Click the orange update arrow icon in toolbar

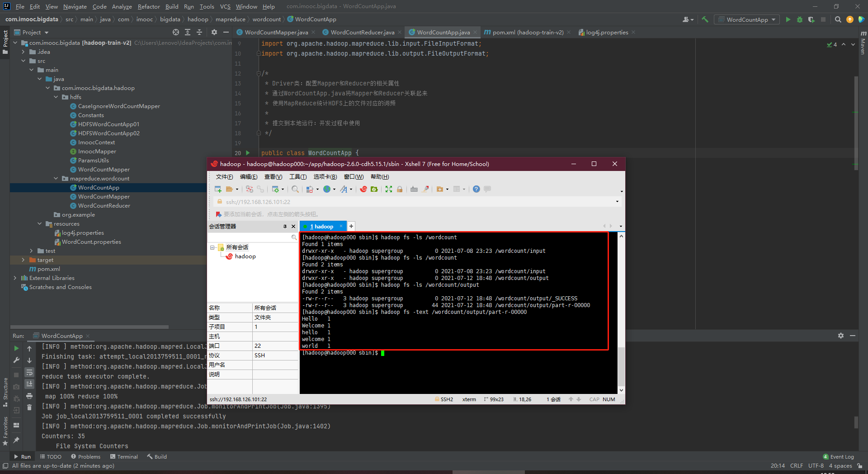tap(850, 19)
